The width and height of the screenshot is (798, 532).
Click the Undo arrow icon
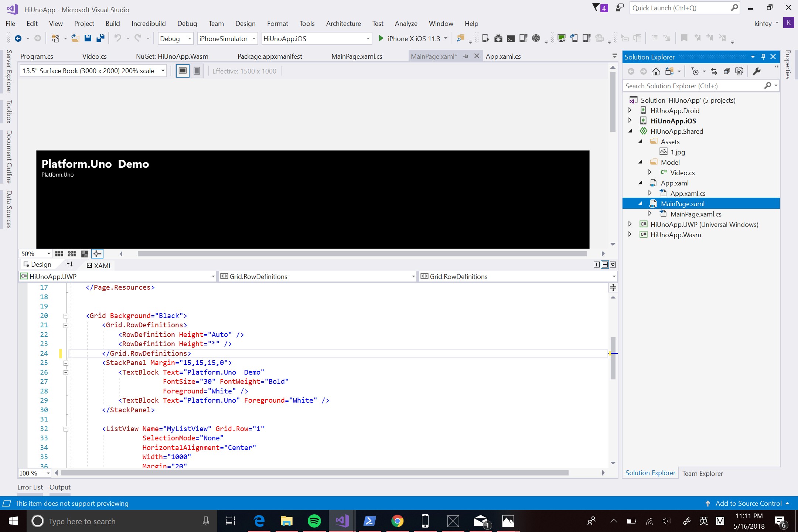pyautogui.click(x=117, y=38)
